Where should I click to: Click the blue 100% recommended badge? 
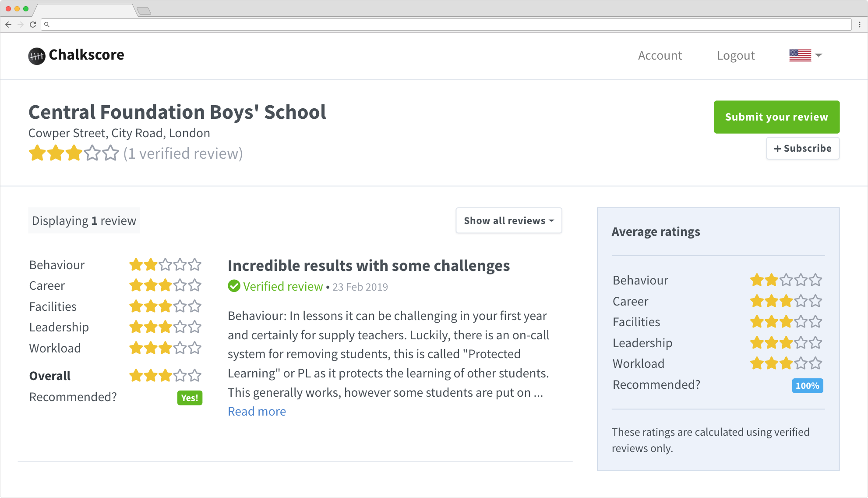pyautogui.click(x=808, y=386)
